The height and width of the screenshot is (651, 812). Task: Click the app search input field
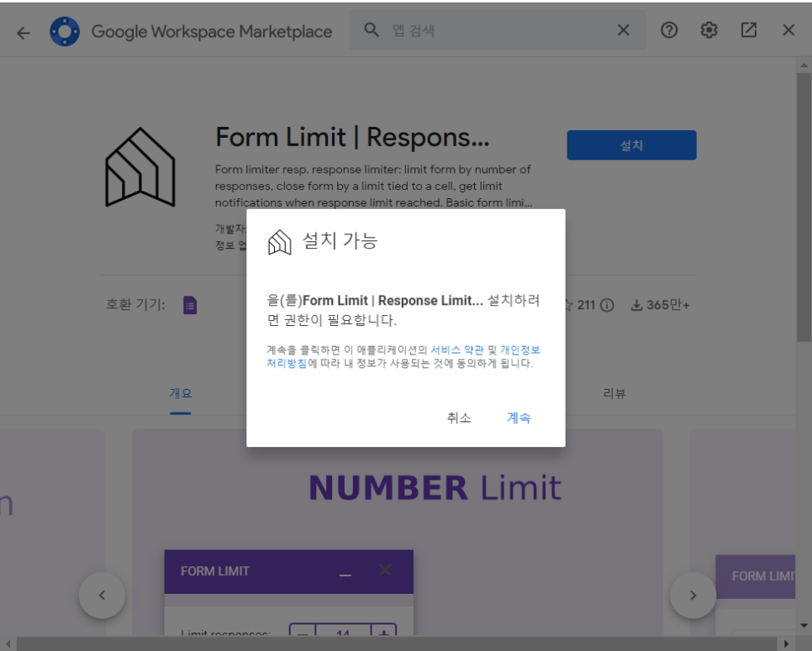(497, 30)
